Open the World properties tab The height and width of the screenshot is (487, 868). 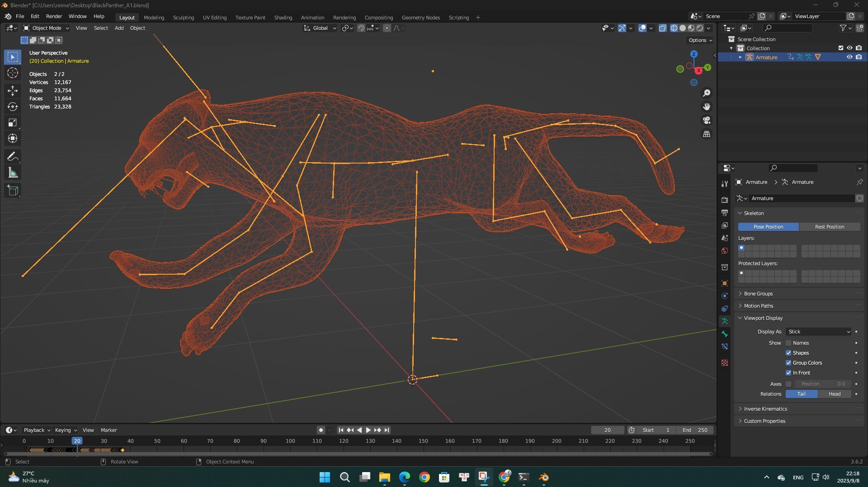(x=725, y=251)
